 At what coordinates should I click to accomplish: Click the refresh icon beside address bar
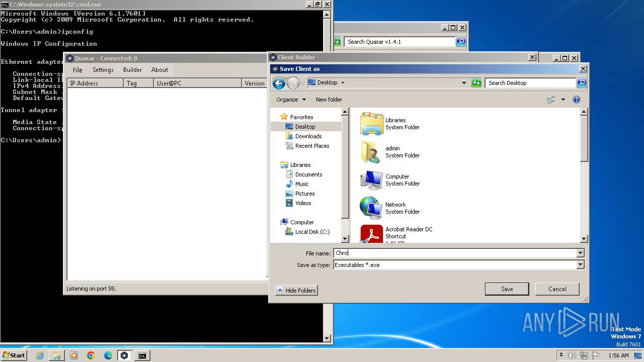coord(476,83)
